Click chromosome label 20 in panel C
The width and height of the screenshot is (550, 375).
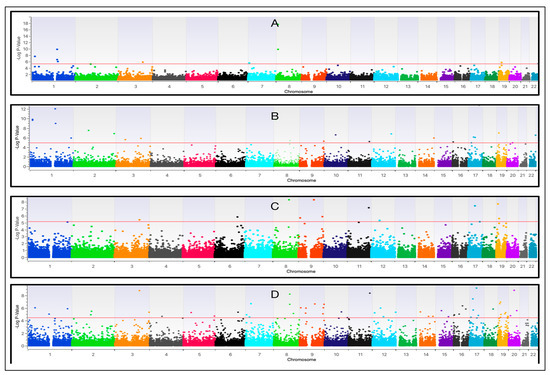pyautogui.click(x=512, y=266)
